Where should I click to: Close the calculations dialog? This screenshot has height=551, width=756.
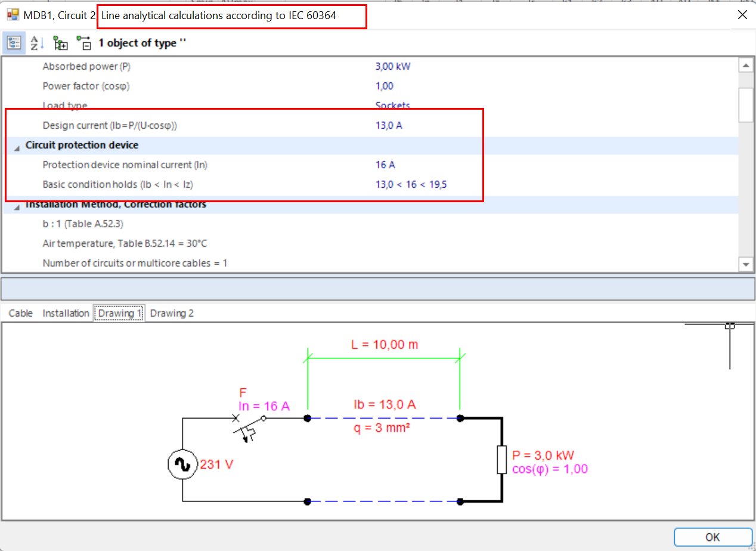pyautogui.click(x=742, y=15)
